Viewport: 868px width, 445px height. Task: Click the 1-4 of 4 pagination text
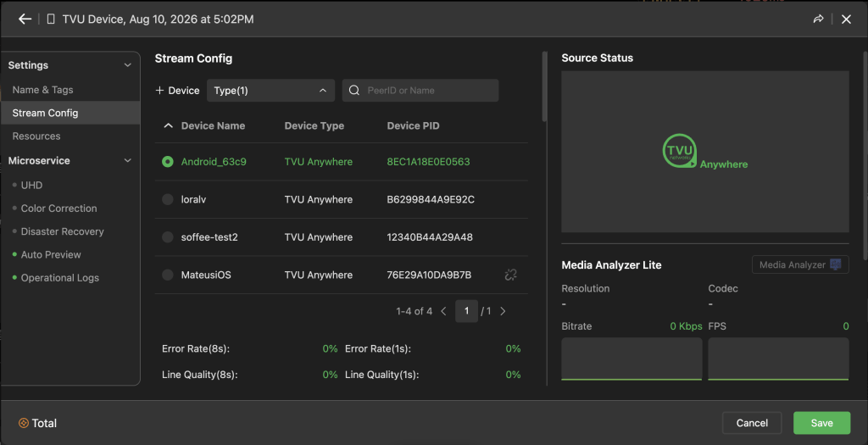pos(414,311)
